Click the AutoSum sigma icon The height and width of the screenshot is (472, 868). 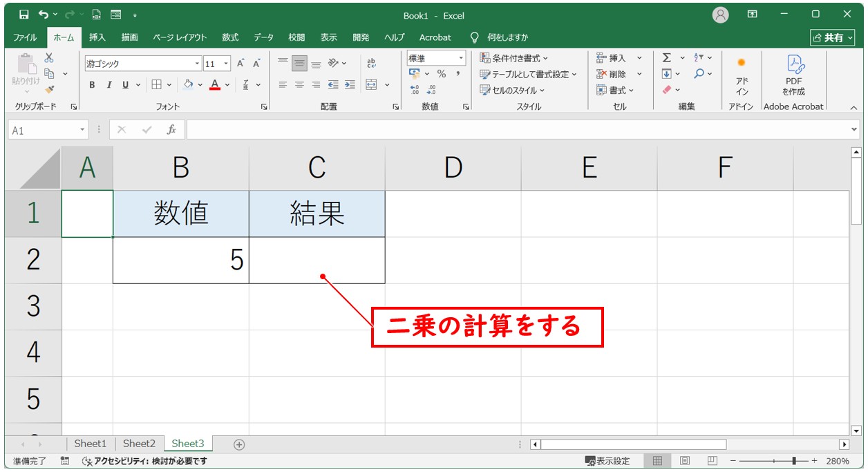click(666, 58)
